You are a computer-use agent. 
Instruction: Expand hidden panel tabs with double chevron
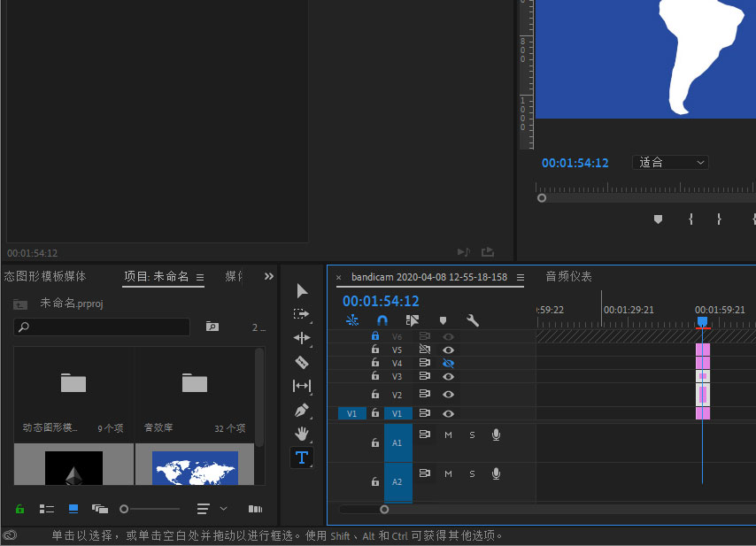269,276
